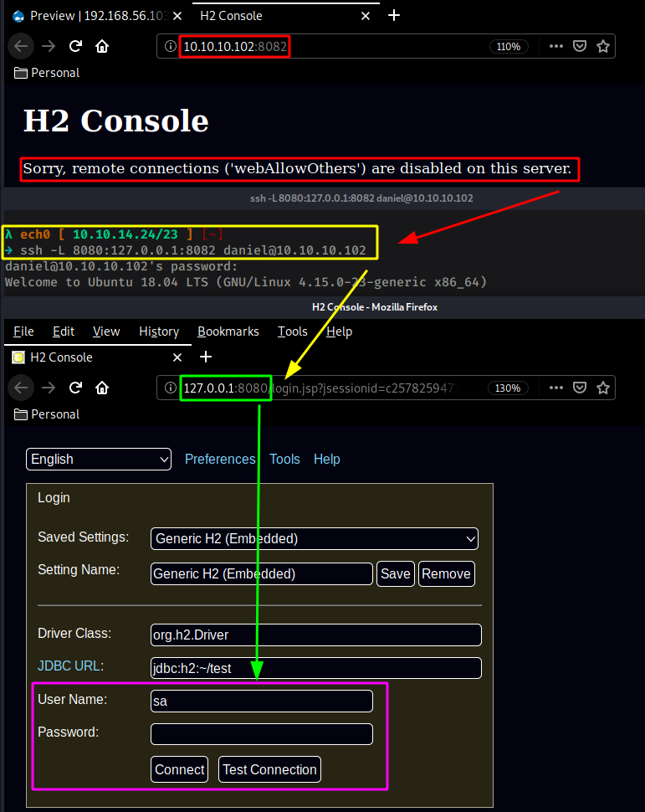Screen dimensions: 645x812
Task: Open the View menu
Action: coord(106,331)
